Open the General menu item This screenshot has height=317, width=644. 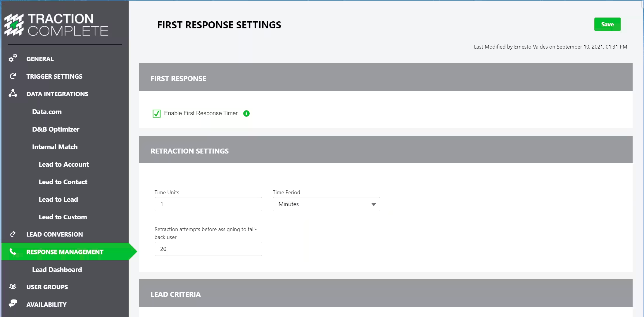(x=40, y=59)
